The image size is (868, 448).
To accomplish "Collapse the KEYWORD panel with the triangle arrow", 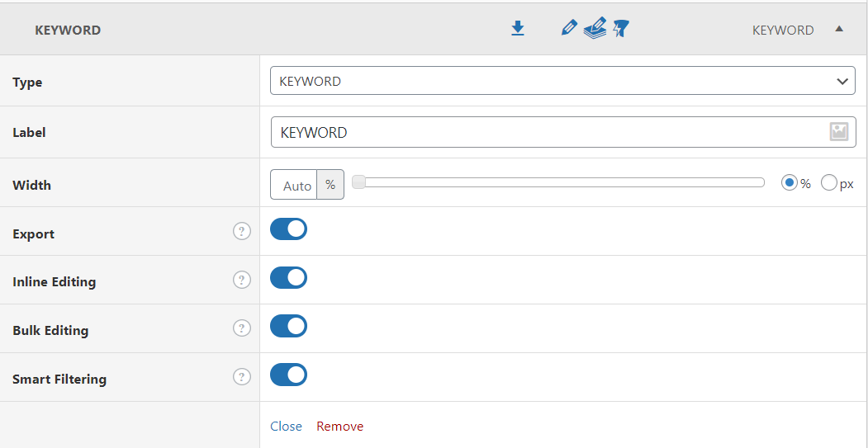I will (x=839, y=29).
